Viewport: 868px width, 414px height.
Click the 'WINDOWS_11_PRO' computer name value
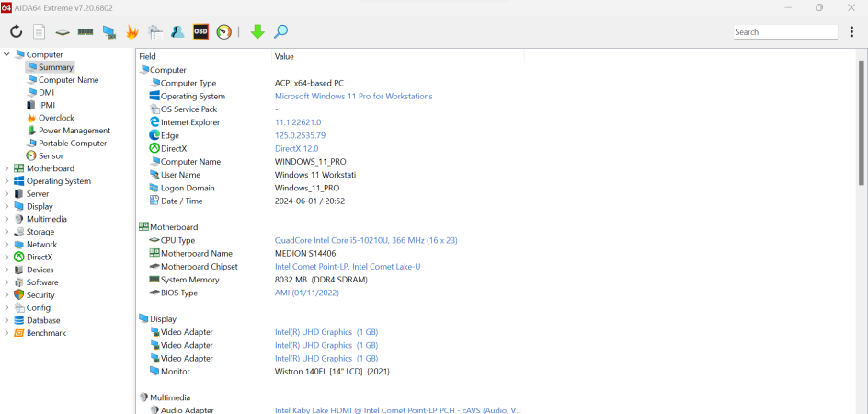tap(311, 162)
